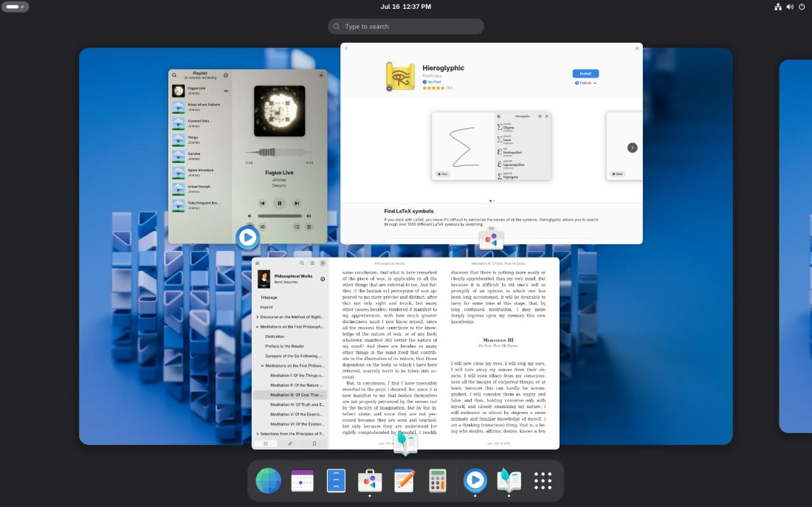This screenshot has width=812, height=507.
Task: Open Meditation VI: Of the Existence
Action: [x=290, y=424]
